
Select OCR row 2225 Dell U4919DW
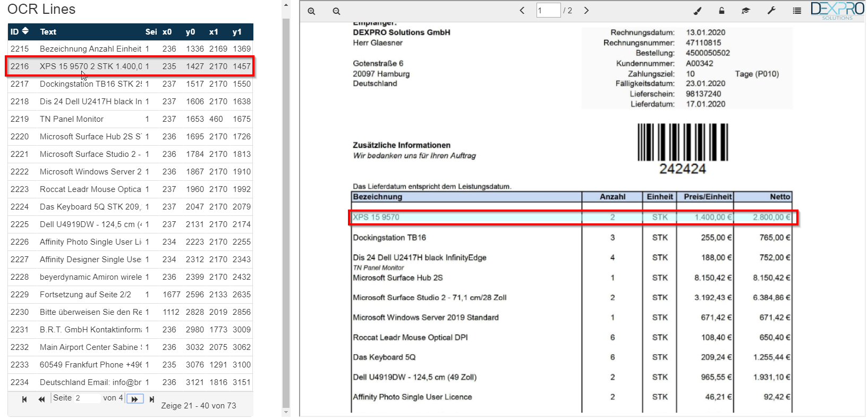pos(130,224)
